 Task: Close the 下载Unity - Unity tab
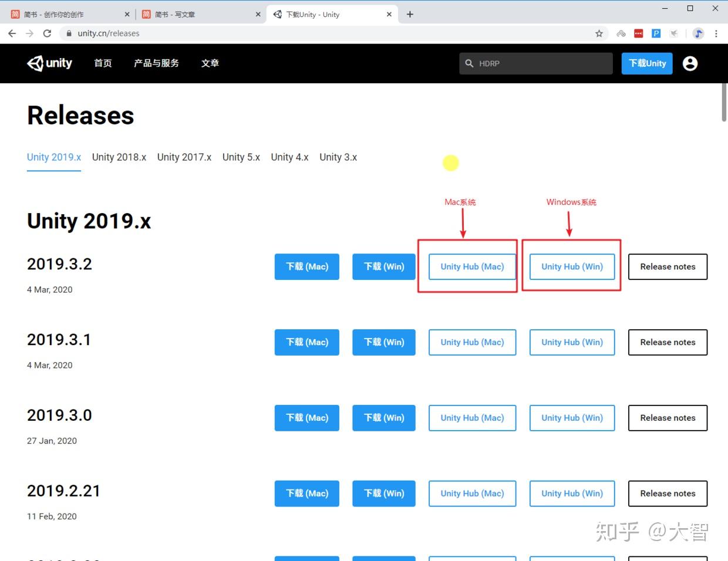(x=389, y=14)
